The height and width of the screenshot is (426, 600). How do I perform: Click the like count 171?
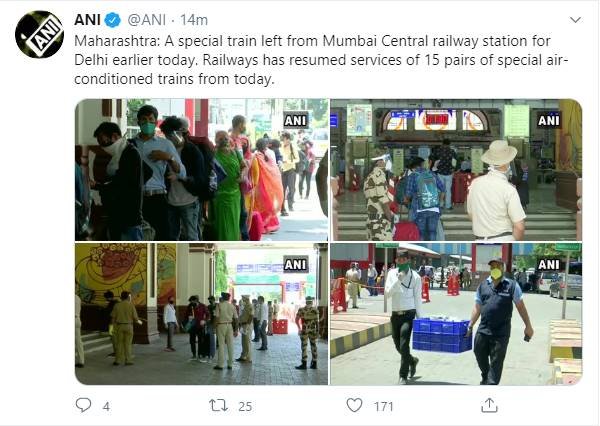[384, 406]
